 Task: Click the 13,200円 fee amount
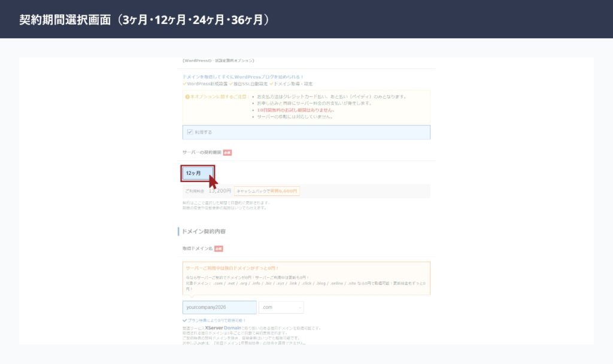pos(219,191)
